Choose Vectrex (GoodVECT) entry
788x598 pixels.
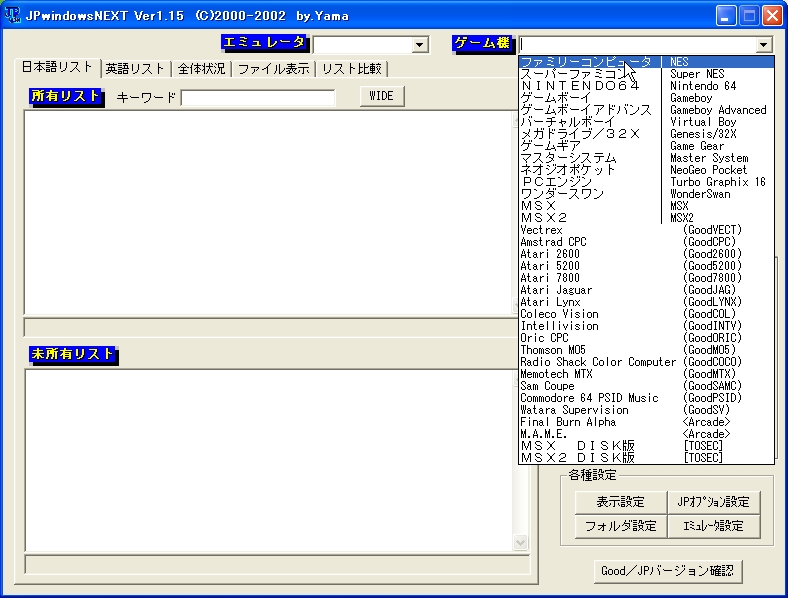point(646,230)
